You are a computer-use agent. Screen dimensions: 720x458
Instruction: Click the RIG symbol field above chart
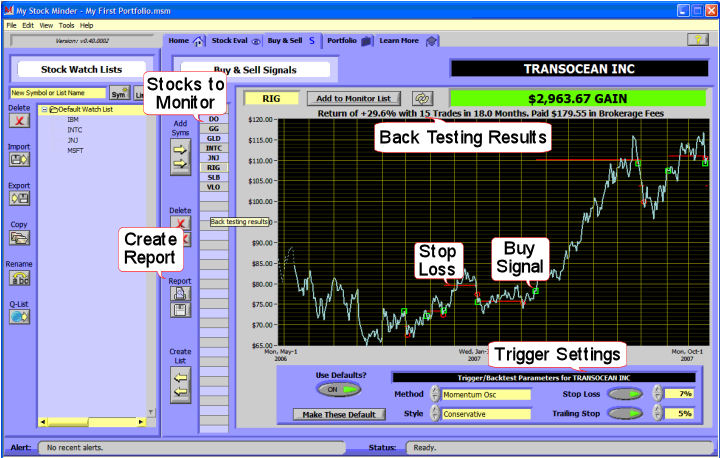(271, 98)
